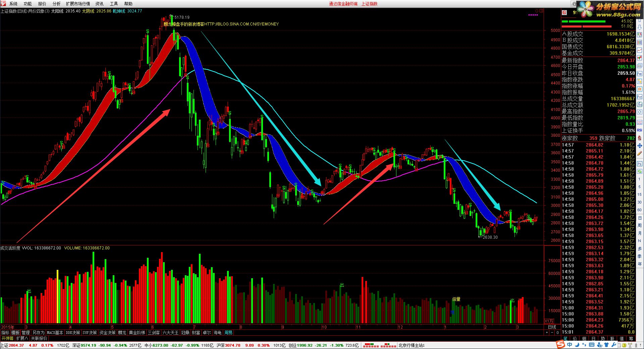
Task: Click the trend line chart icon in right toolbar
Action: (640, 50)
